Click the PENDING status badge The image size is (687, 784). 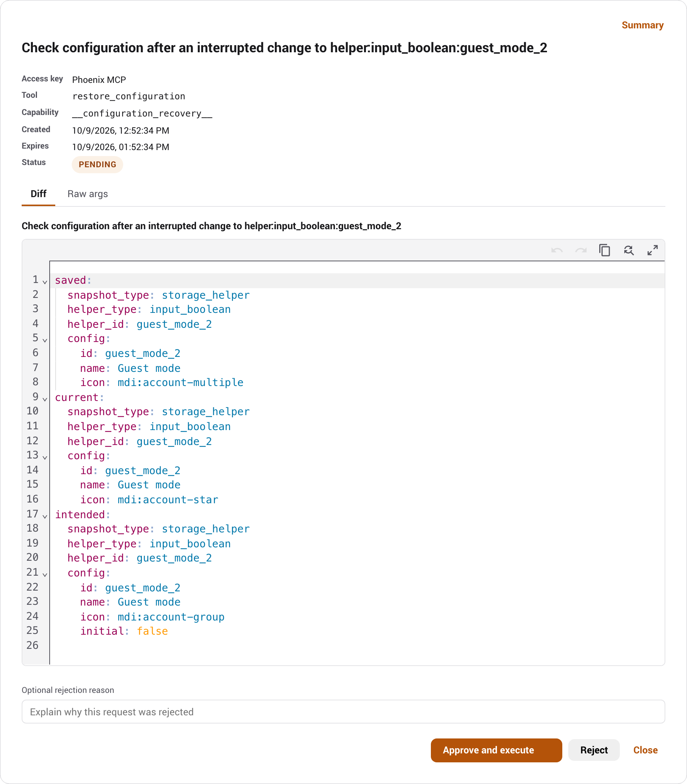(x=97, y=165)
